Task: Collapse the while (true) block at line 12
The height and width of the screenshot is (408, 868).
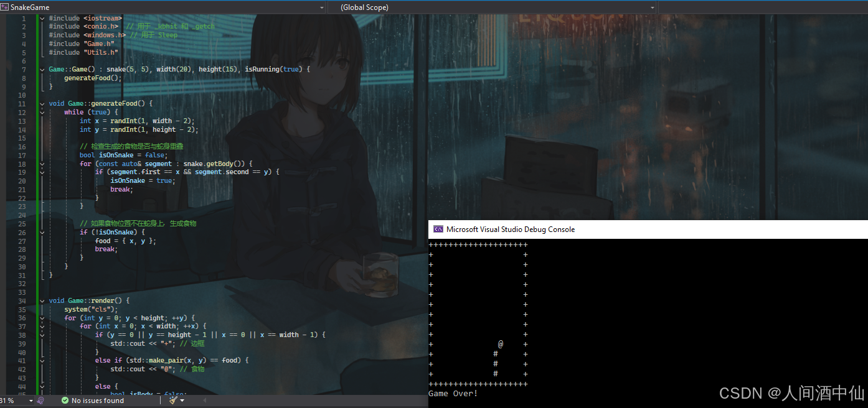Action: [42, 112]
